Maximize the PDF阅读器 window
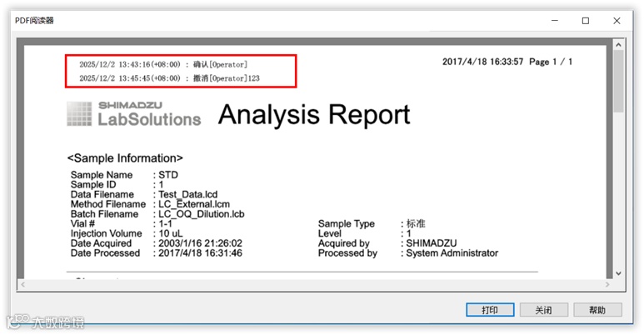 pyautogui.click(x=586, y=21)
